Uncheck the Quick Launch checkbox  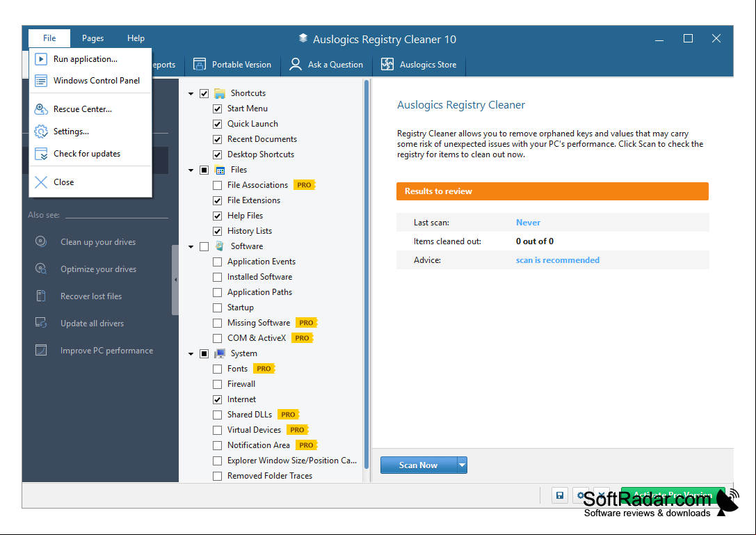coord(218,124)
